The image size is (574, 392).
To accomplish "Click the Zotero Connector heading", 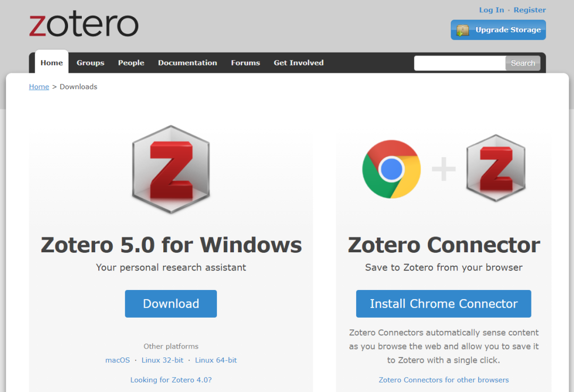I will 444,244.
